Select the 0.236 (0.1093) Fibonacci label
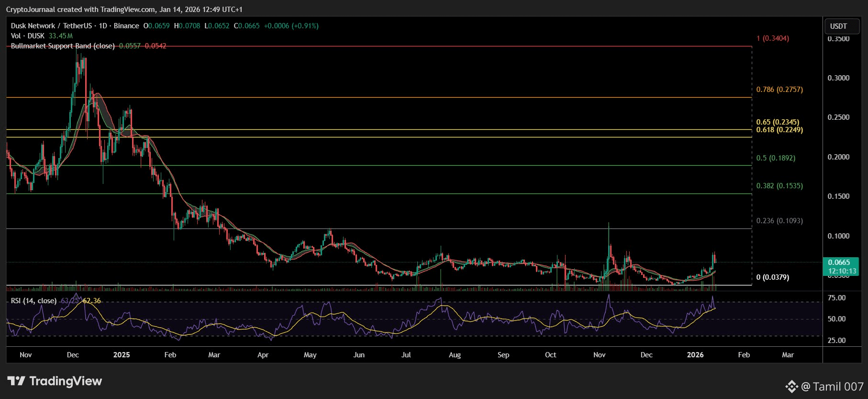The width and height of the screenshot is (868, 399). [x=779, y=221]
